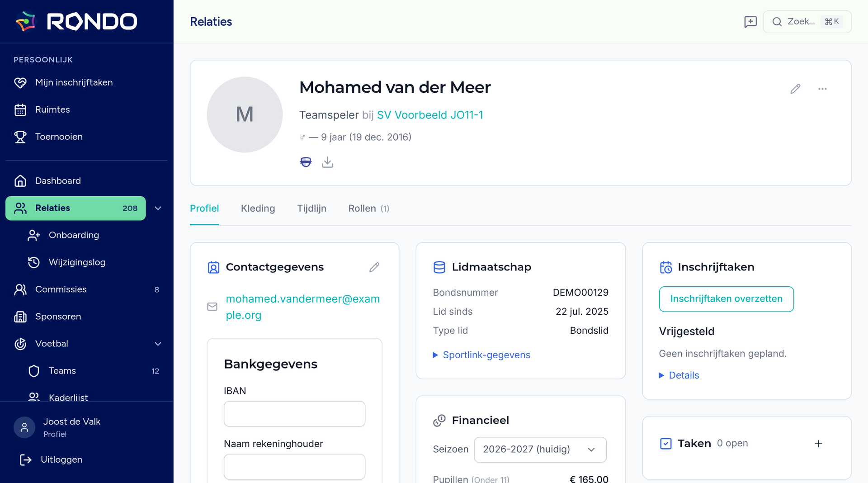This screenshot has width=868, height=483.
Task: Select the Relaties sidebar item
Action: tap(75, 208)
